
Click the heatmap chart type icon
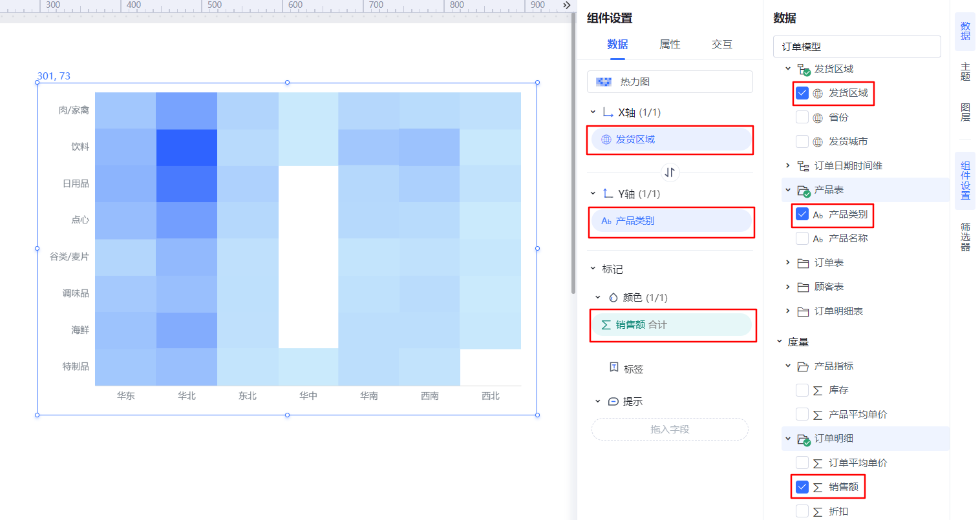(x=604, y=82)
